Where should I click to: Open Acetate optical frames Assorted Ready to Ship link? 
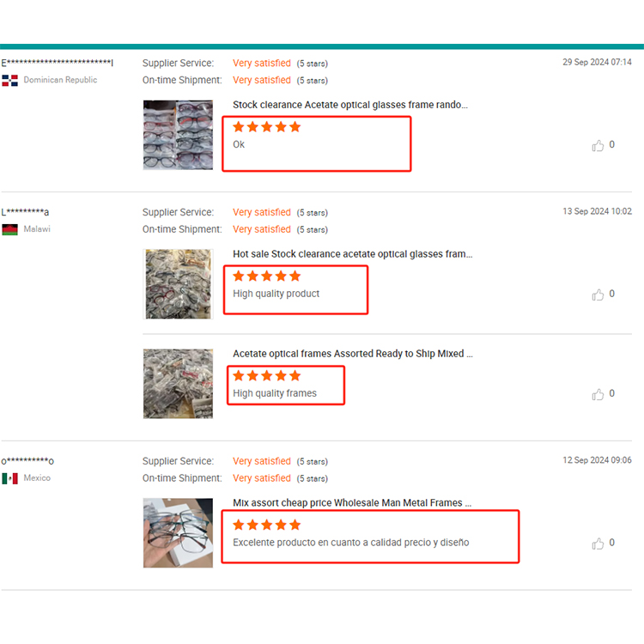(352, 354)
